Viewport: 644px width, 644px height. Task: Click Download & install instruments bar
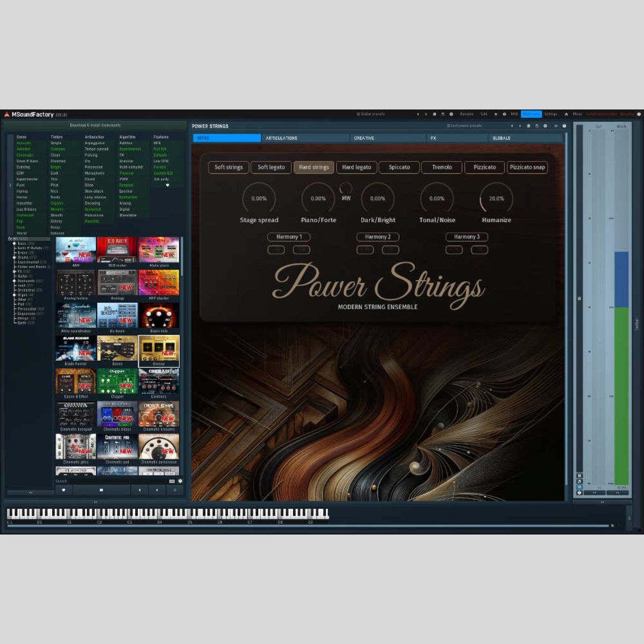click(95, 126)
